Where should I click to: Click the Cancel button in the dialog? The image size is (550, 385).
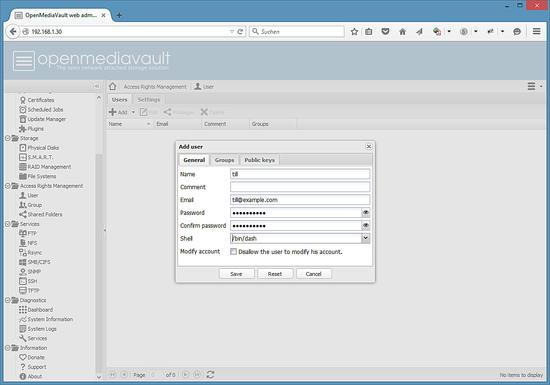(314, 274)
